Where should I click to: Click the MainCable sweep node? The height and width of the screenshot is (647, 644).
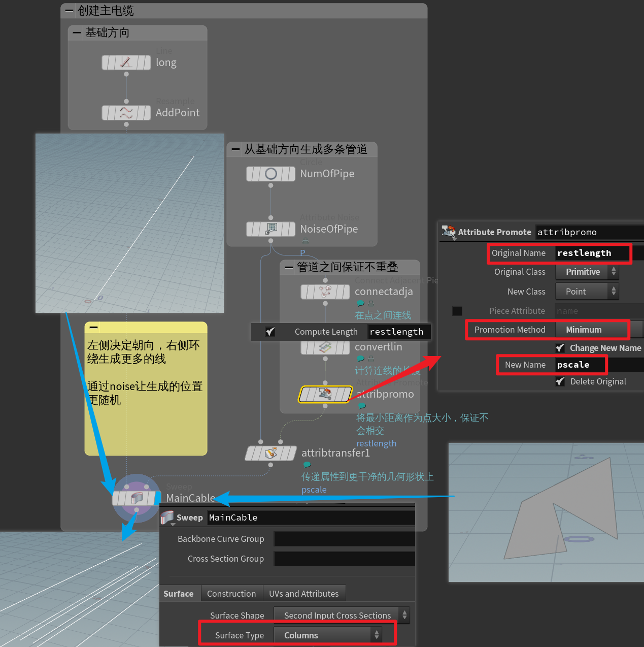pos(136,498)
